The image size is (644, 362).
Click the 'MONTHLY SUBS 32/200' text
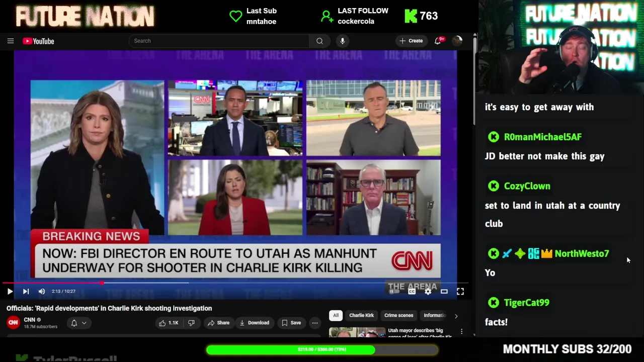[x=567, y=349]
